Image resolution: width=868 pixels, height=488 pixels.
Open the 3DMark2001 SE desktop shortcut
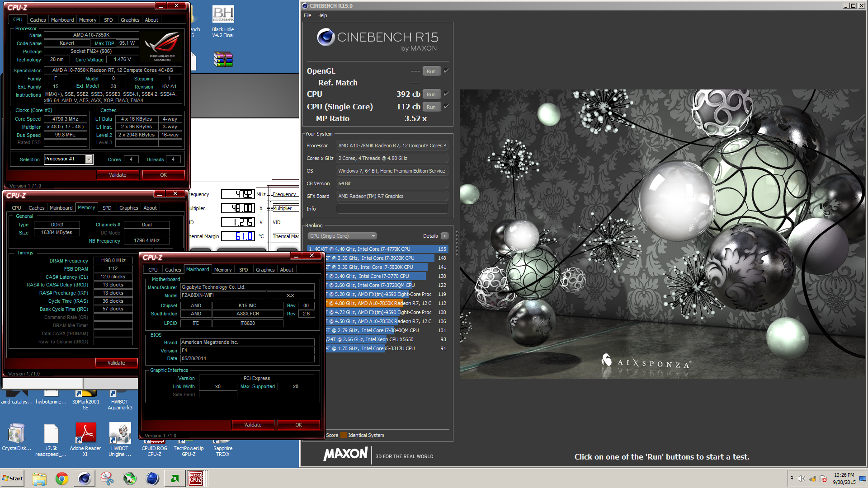85,400
